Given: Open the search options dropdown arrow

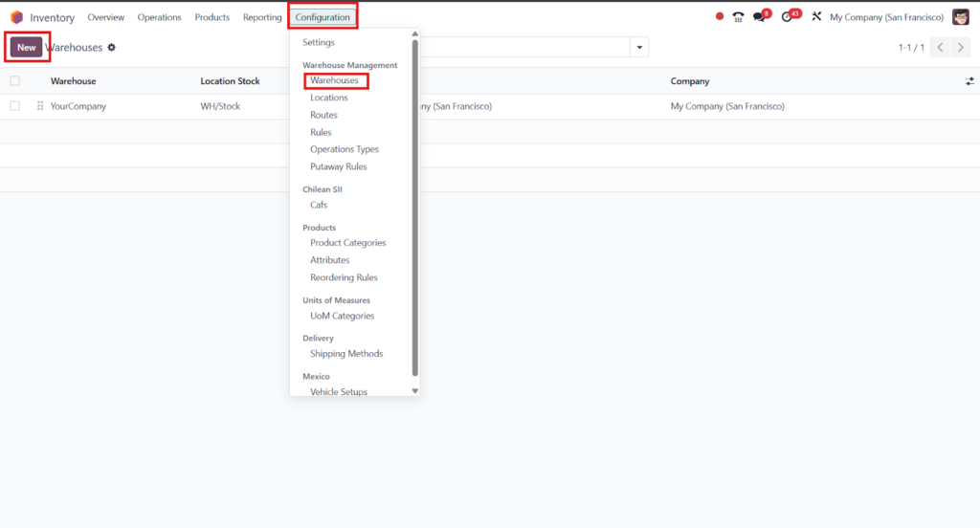Looking at the screenshot, I should (639, 48).
